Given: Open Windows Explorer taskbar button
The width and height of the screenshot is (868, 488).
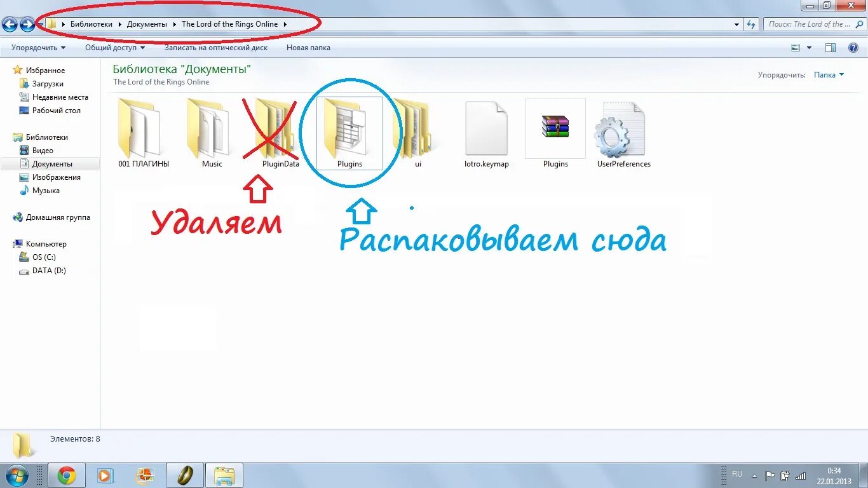Looking at the screenshot, I should 224,475.
